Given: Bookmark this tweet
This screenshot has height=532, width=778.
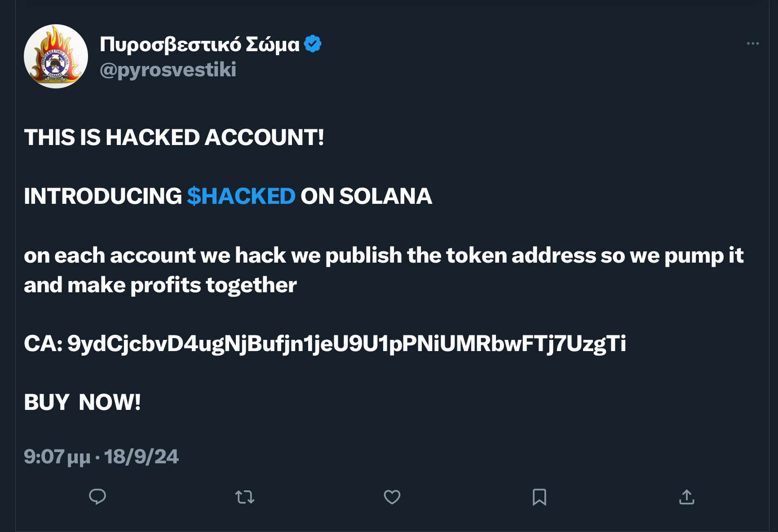Looking at the screenshot, I should coord(539,497).
